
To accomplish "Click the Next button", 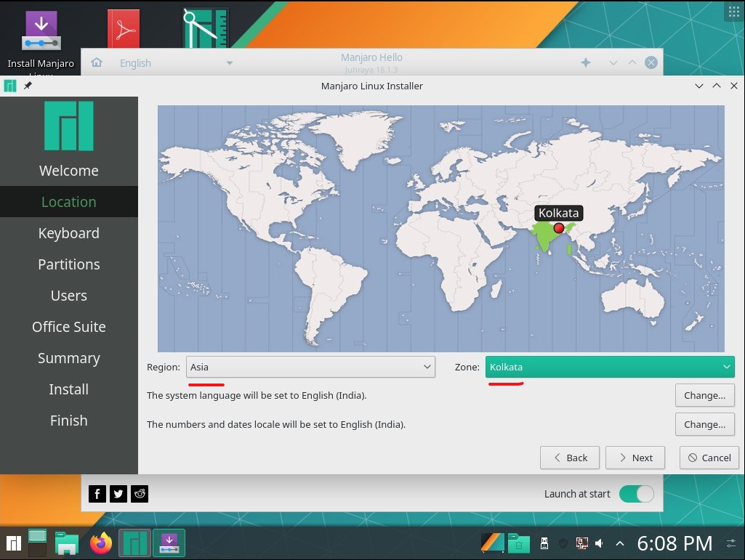I will (635, 458).
